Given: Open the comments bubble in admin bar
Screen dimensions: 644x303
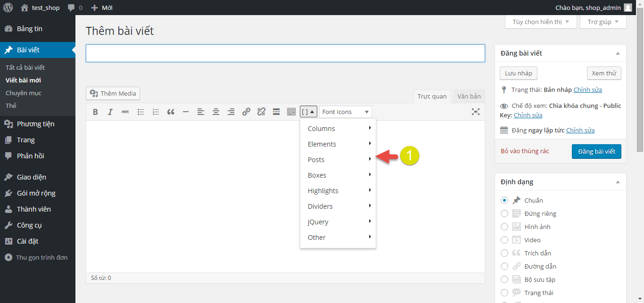Looking at the screenshot, I should (x=75, y=8).
